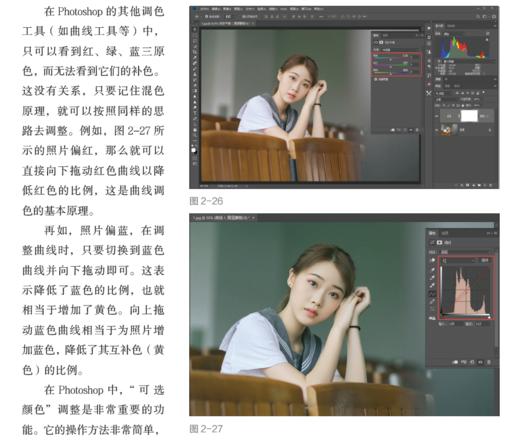Switch to the Info tab in Curves Properties panel
Image resolution: width=520 pixels, height=440 pixels.
click(x=445, y=233)
